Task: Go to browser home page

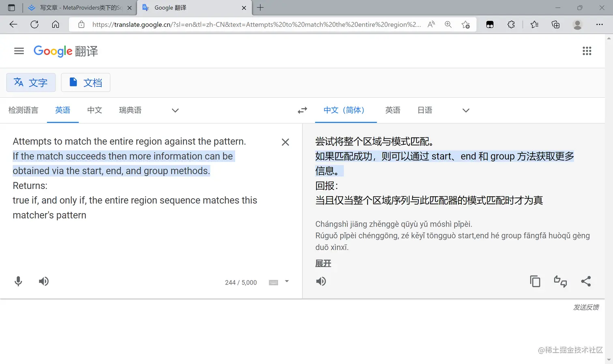Action: [56, 24]
